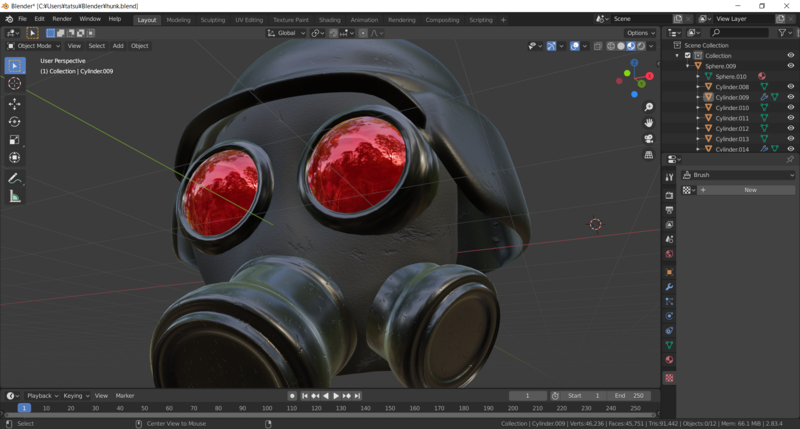Switch to rendered viewport shading

641,46
